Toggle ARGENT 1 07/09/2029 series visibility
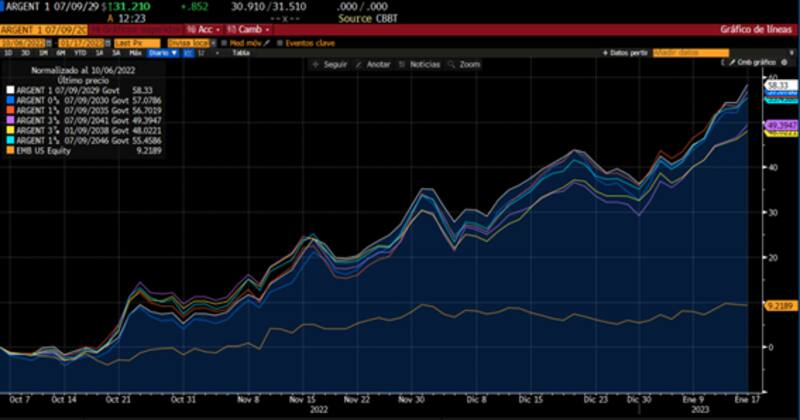 click(9, 90)
